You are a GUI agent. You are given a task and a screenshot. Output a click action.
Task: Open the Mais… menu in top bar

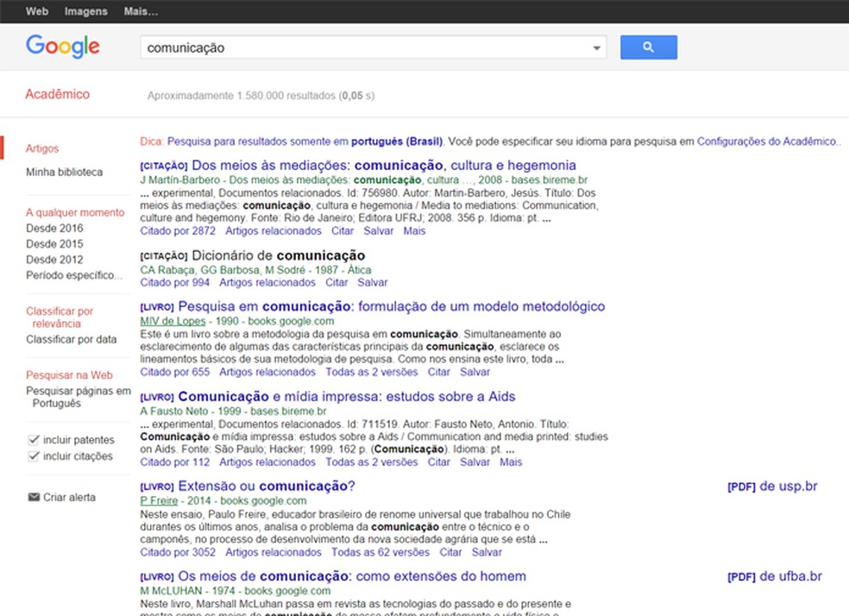(x=141, y=11)
